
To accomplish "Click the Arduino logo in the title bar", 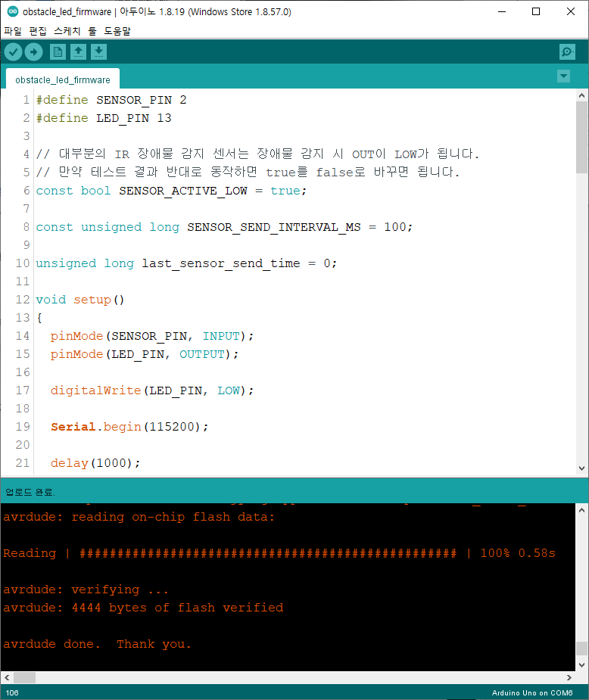I will tap(13, 11).
